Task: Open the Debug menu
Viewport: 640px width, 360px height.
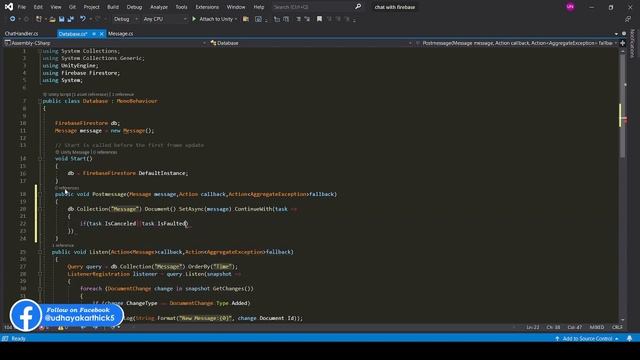Action: (134, 7)
